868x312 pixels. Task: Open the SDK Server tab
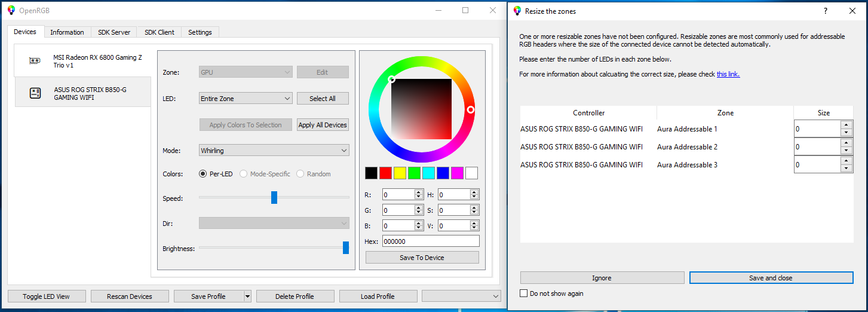coord(114,32)
